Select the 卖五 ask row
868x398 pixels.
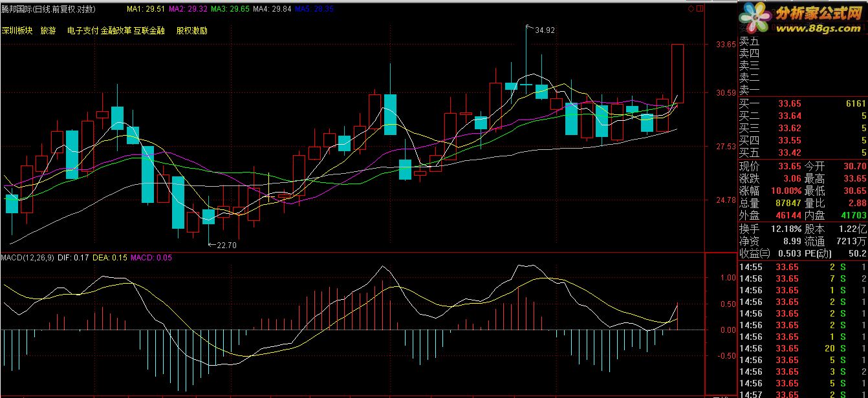coord(803,41)
